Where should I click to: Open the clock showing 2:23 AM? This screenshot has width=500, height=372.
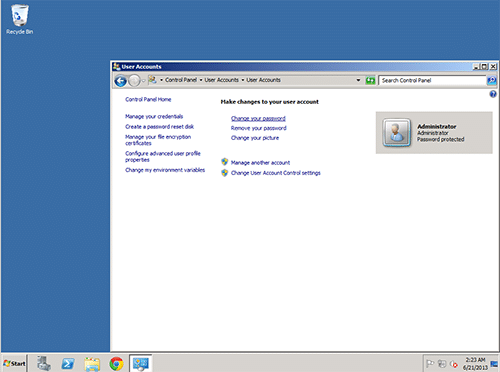tap(475, 364)
